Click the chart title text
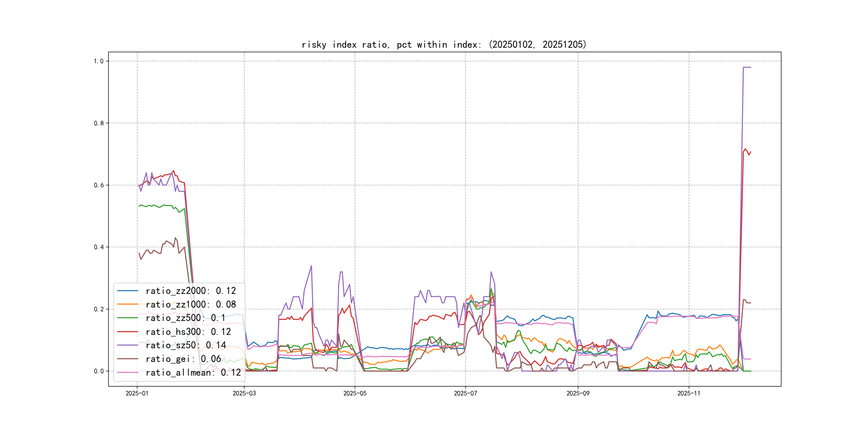Screen dimensions: 868x434 coord(444,44)
